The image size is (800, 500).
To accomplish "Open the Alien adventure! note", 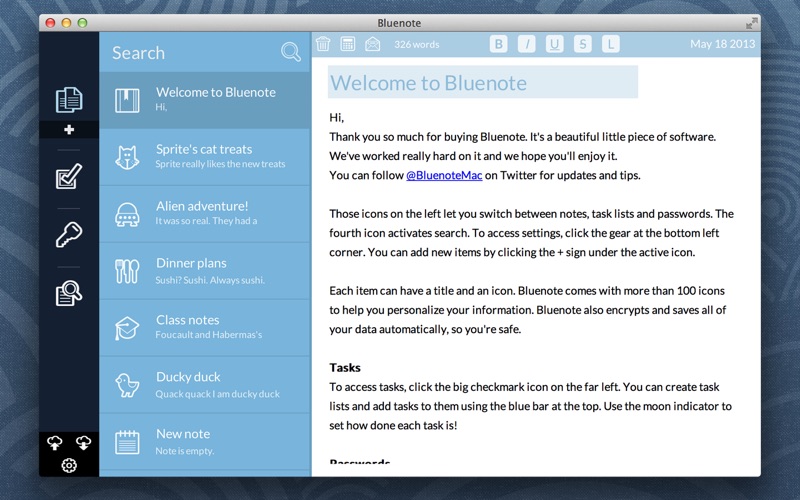I will pyautogui.click(x=205, y=214).
